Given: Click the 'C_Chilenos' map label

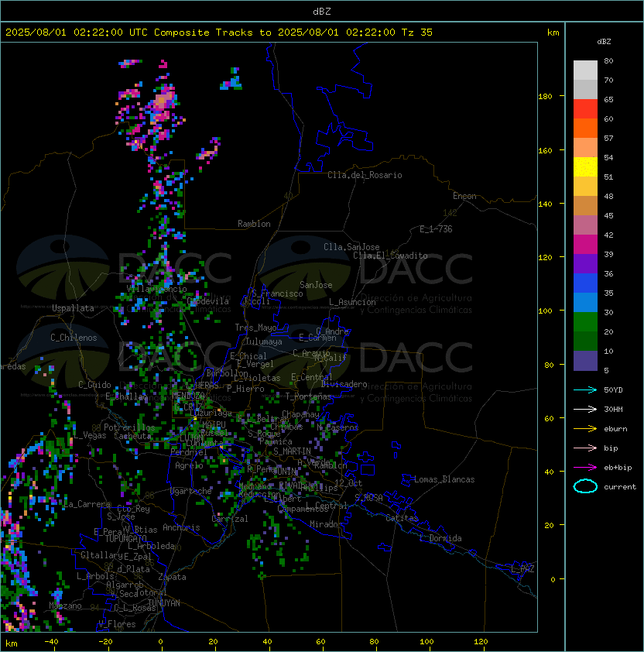Looking at the screenshot, I should point(74,338).
